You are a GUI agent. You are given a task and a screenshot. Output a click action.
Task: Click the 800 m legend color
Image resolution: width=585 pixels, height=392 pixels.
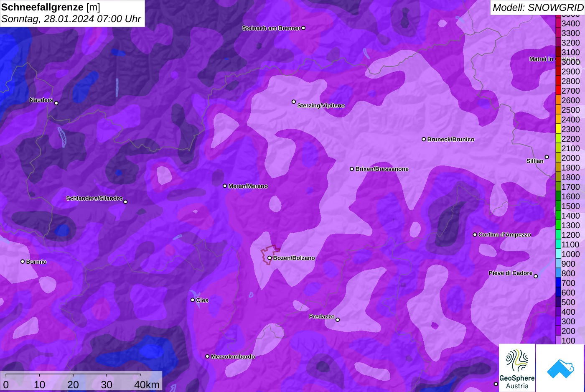point(558,273)
